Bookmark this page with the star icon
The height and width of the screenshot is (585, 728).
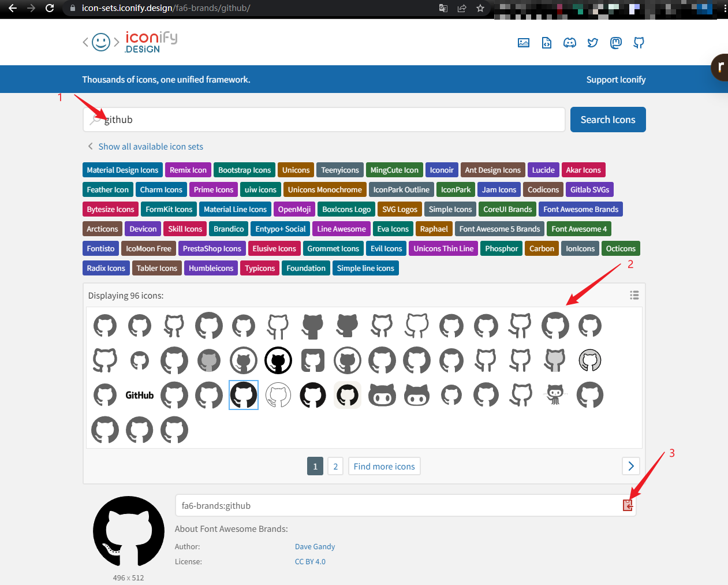click(480, 8)
